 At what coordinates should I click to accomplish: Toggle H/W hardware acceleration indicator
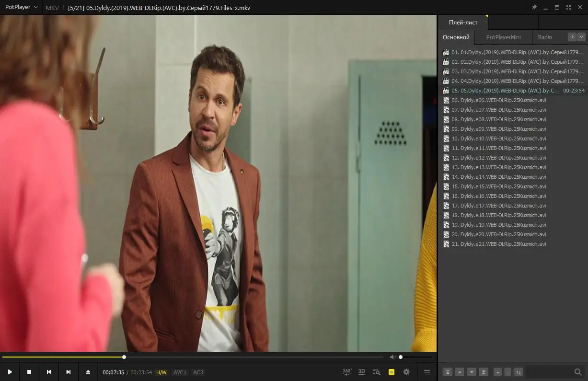(x=161, y=372)
